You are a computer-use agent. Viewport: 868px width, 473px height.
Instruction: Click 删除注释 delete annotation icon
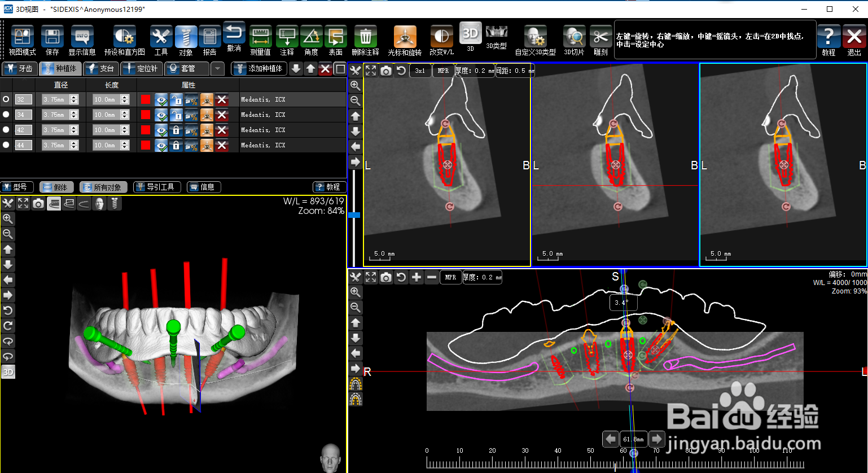click(366, 37)
